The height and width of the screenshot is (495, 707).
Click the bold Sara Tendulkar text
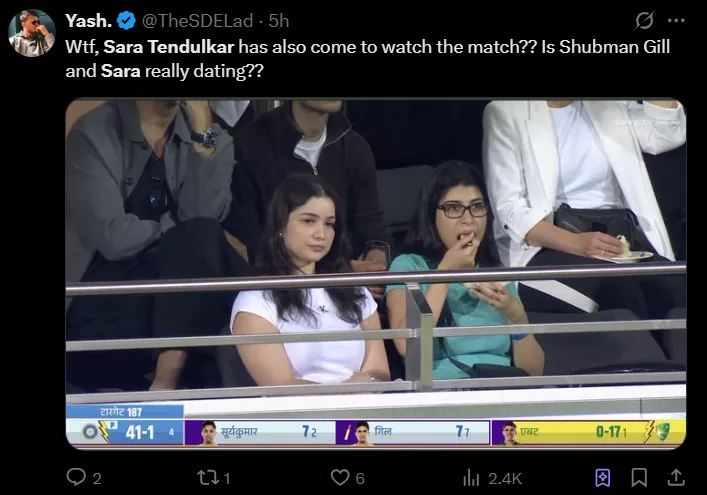click(169, 47)
